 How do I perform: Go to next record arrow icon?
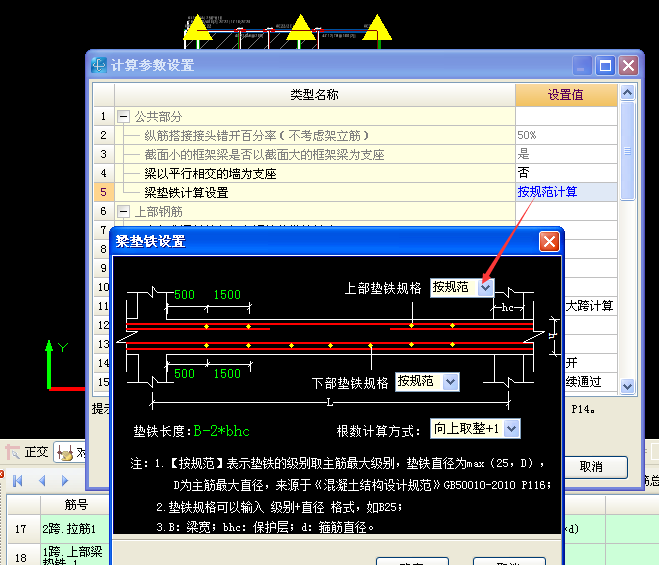pyautogui.click(x=65, y=481)
